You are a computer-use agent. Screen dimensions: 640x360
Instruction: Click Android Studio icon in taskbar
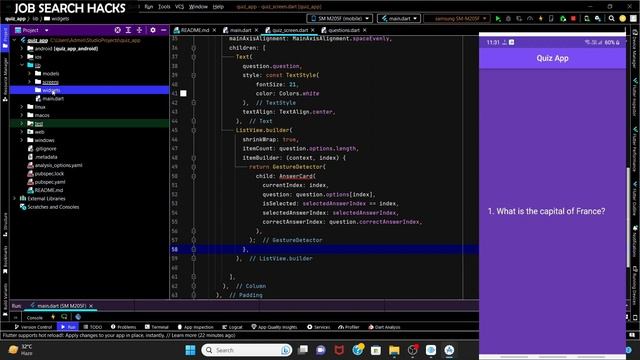tap(449, 350)
